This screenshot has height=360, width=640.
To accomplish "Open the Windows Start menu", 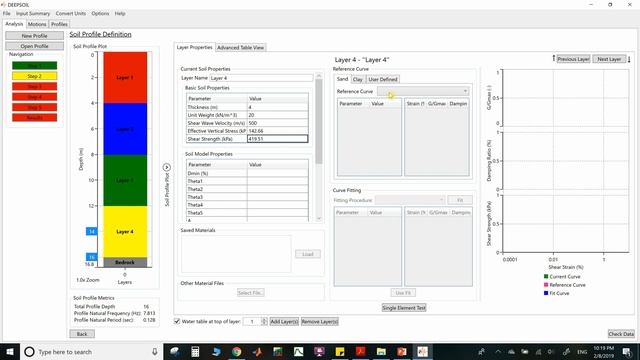I will point(10,352).
